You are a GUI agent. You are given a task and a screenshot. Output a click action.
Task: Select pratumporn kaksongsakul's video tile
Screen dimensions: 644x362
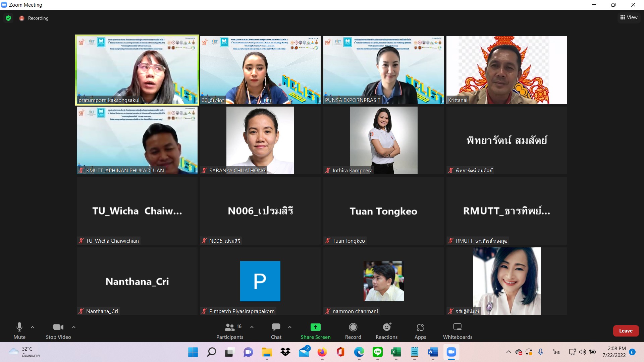137,70
